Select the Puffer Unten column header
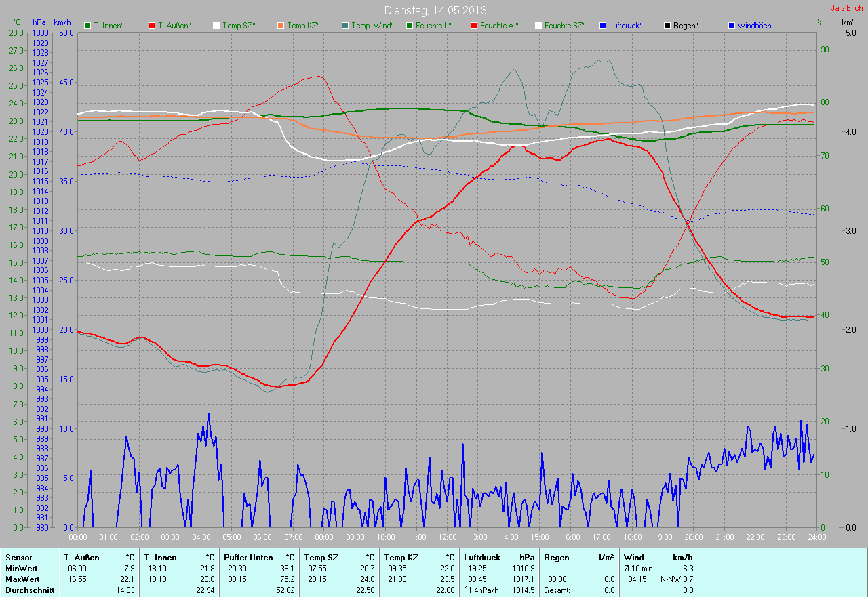Viewport: 868px width, 597px height. click(x=248, y=558)
